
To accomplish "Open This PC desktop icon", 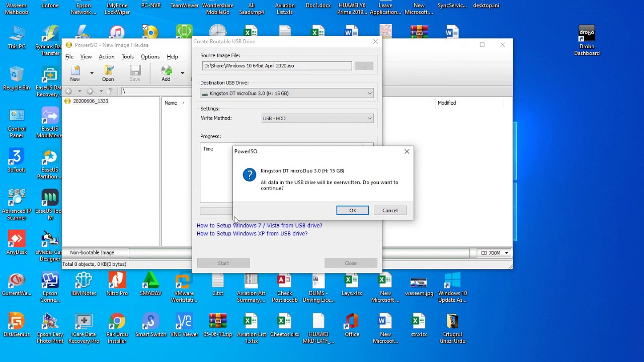I will 17,38.
